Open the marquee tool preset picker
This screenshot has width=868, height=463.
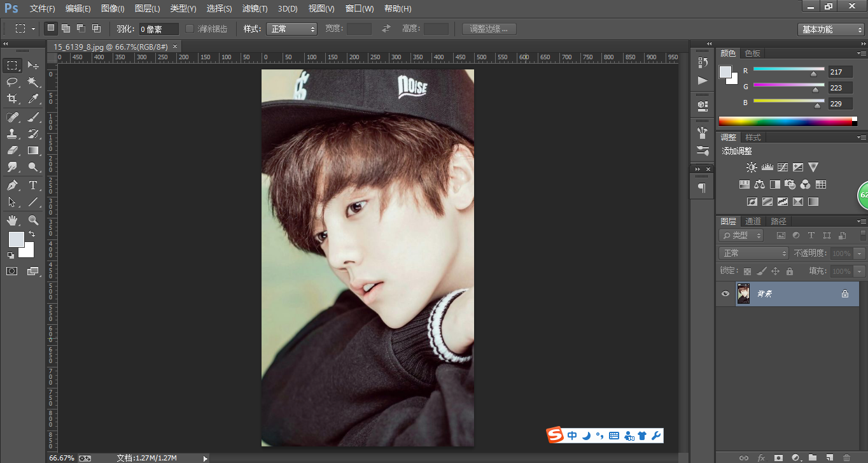click(x=24, y=29)
